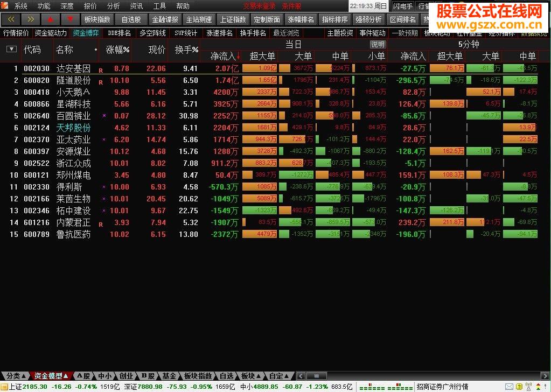
Task: Expand the 板块 bottom tab menu
Action: pyautogui.click(x=259, y=376)
